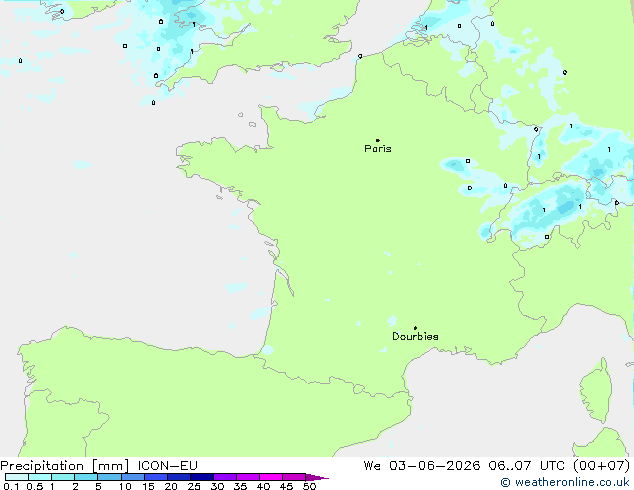634x490 pixels.
Task: Click the '0.5' legend scale value
Action: coord(34,486)
